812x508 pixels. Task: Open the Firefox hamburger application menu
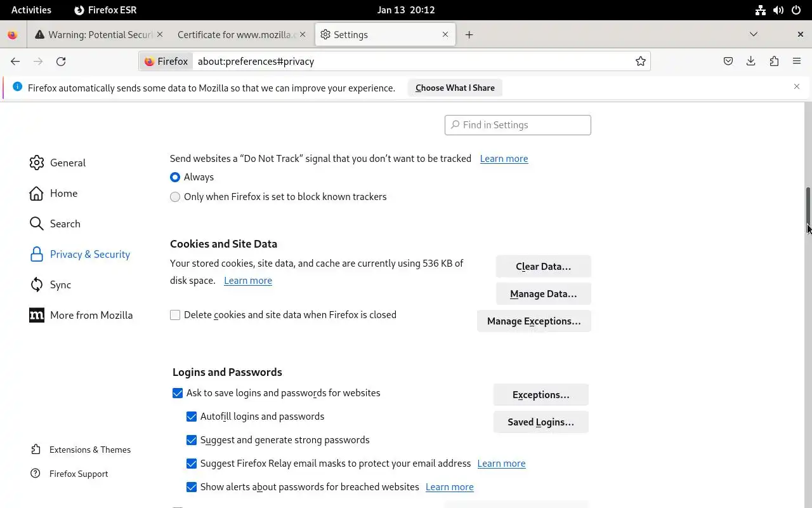[x=797, y=61]
